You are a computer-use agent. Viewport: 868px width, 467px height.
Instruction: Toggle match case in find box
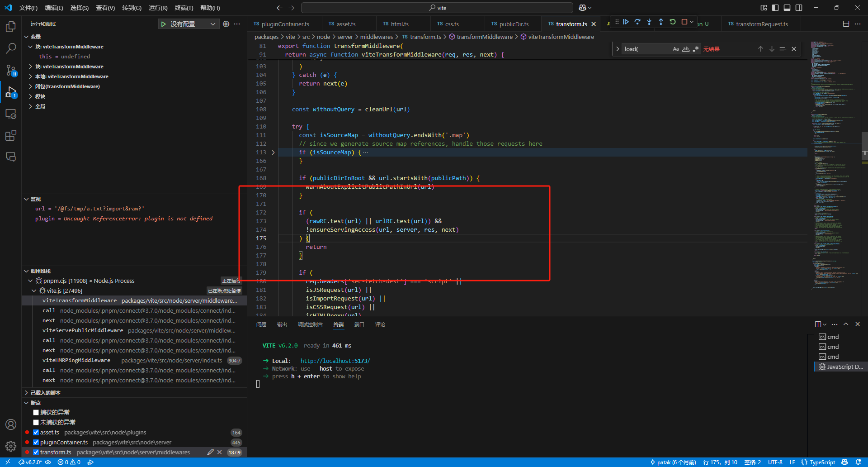[x=676, y=49]
